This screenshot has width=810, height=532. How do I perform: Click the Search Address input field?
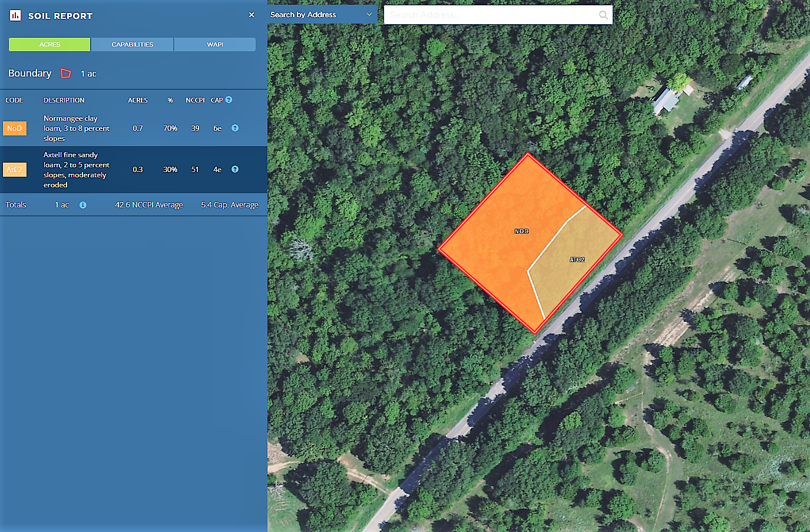[492, 15]
